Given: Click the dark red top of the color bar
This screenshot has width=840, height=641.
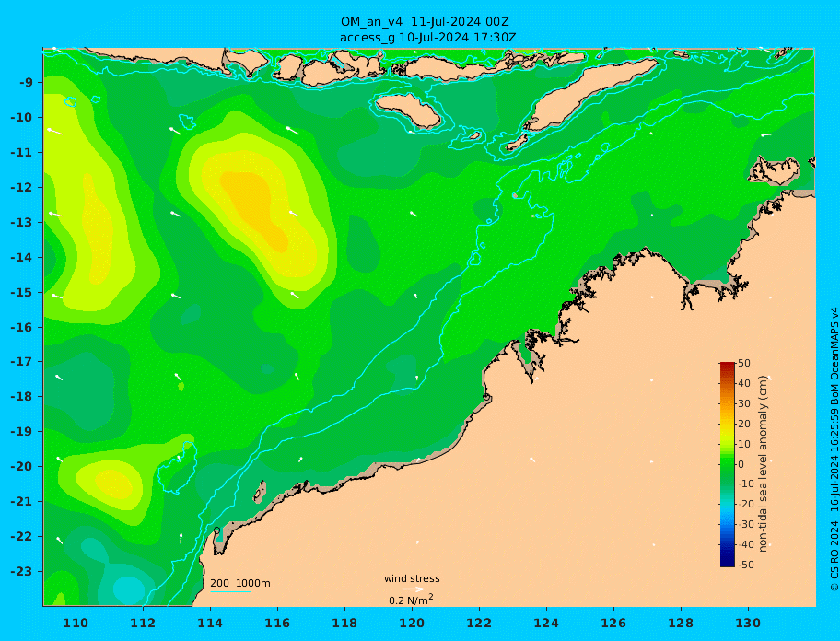Looking at the screenshot, I should [727, 366].
